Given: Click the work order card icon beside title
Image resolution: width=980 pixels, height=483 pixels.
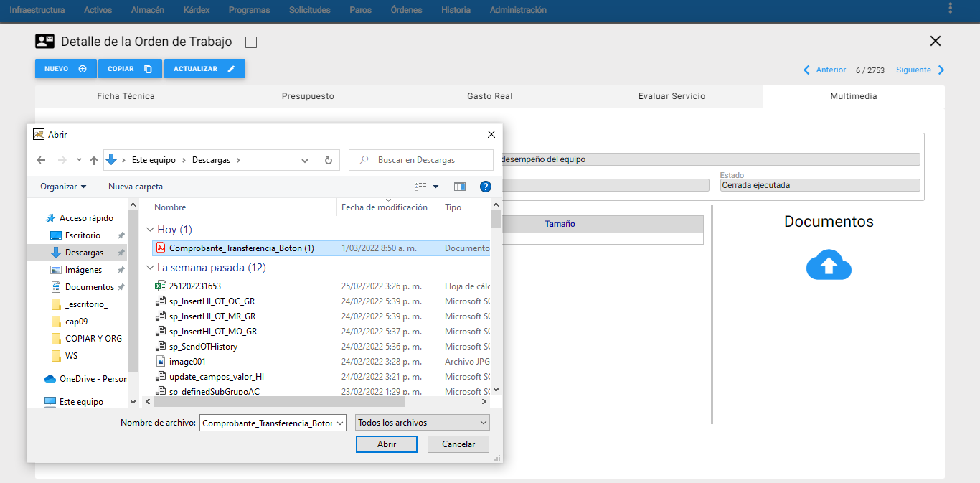Looking at the screenshot, I should coord(45,42).
